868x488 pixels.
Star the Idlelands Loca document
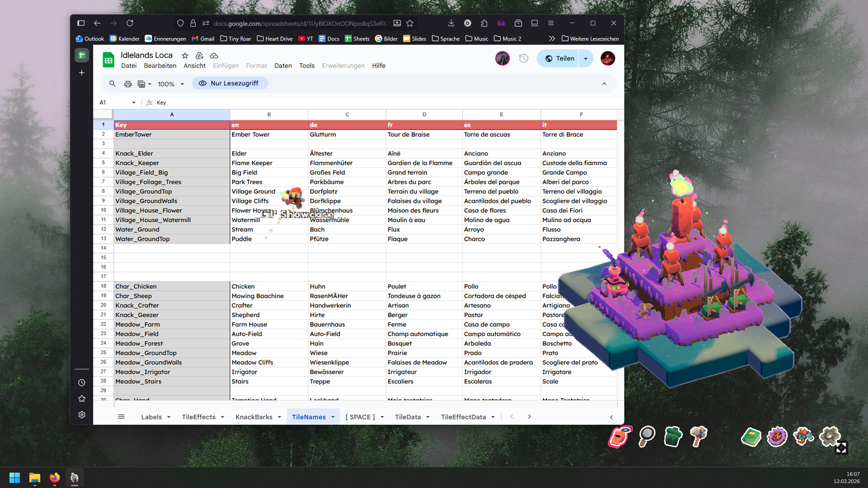point(185,56)
